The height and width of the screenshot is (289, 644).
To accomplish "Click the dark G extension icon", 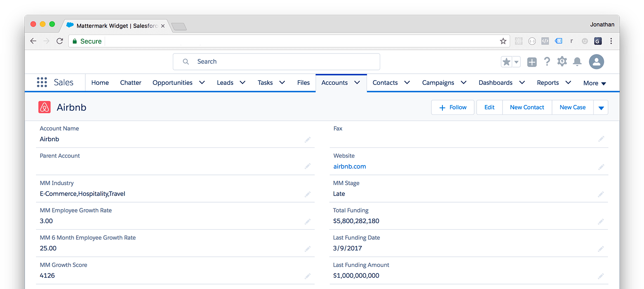I will tap(598, 41).
